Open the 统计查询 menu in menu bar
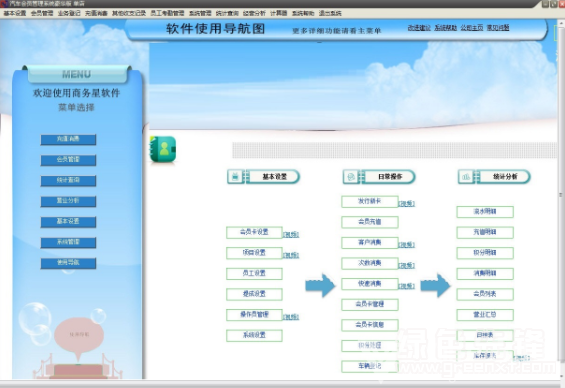 coord(227,13)
